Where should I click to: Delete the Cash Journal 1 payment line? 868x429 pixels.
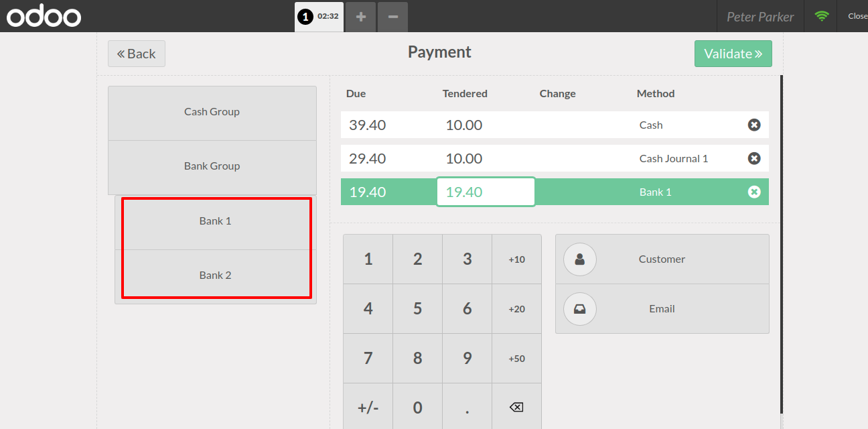pyautogui.click(x=754, y=158)
